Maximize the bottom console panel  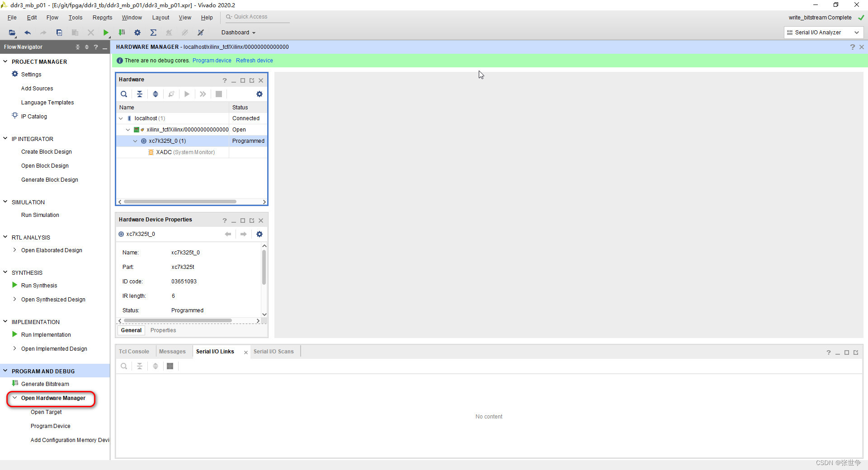pos(847,352)
